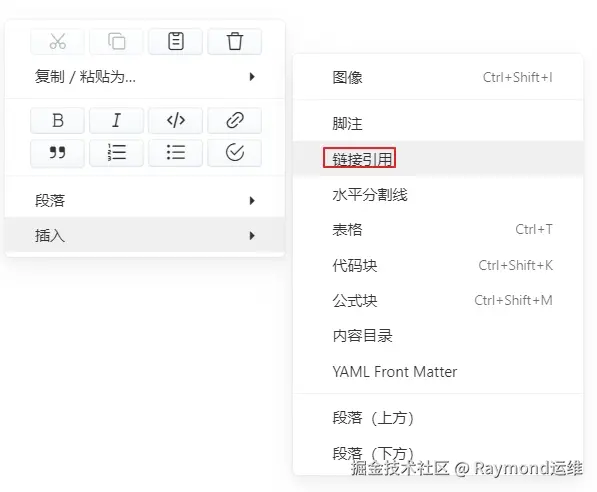This screenshot has height=492, width=597.
Task: Apply Italic formatting with the I icon
Action: click(x=117, y=120)
